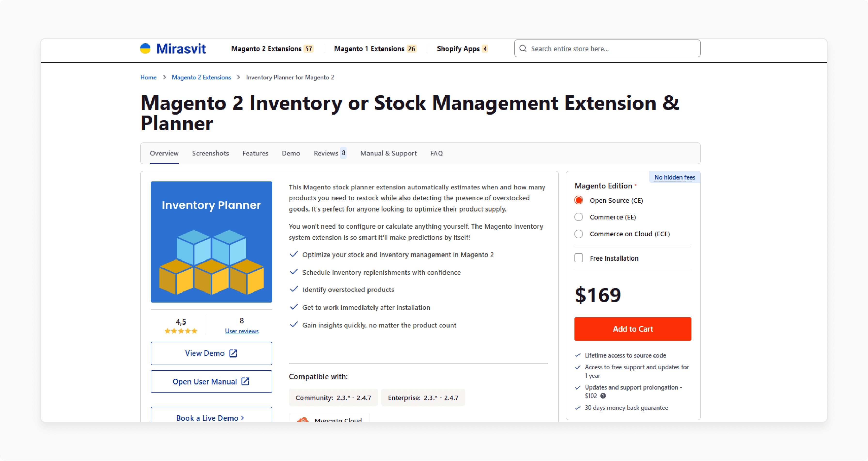Click the Open User Manual button
Viewport: 868px width, 461px height.
[x=211, y=382]
